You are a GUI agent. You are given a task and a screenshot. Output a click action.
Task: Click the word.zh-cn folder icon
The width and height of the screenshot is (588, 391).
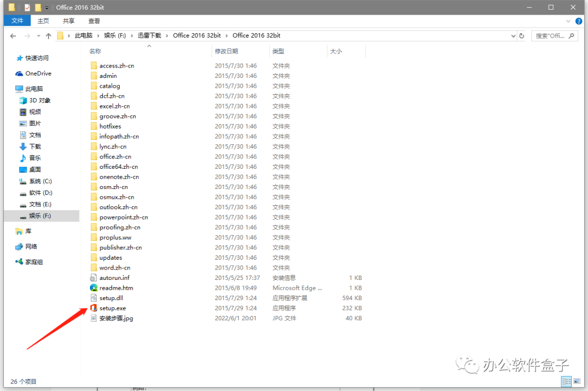point(94,267)
